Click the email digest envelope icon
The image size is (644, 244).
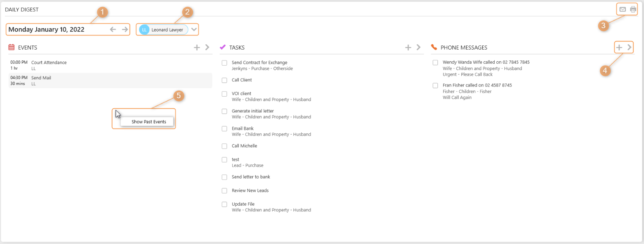(623, 9)
